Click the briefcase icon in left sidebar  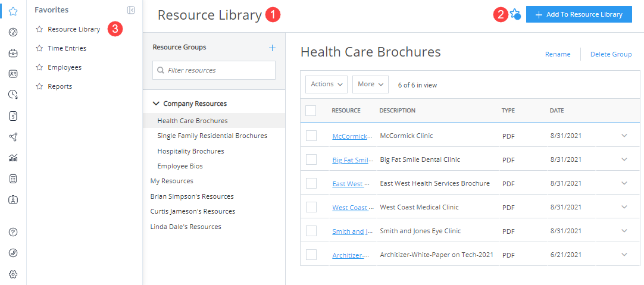(x=13, y=54)
